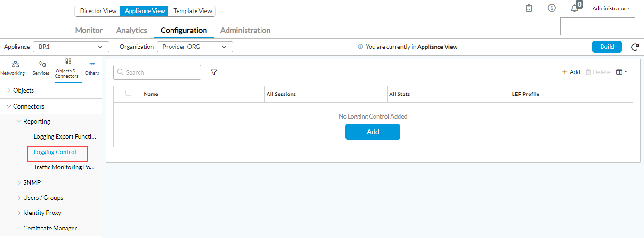
Task: Open the Others icon in sidebar
Action: click(x=92, y=68)
